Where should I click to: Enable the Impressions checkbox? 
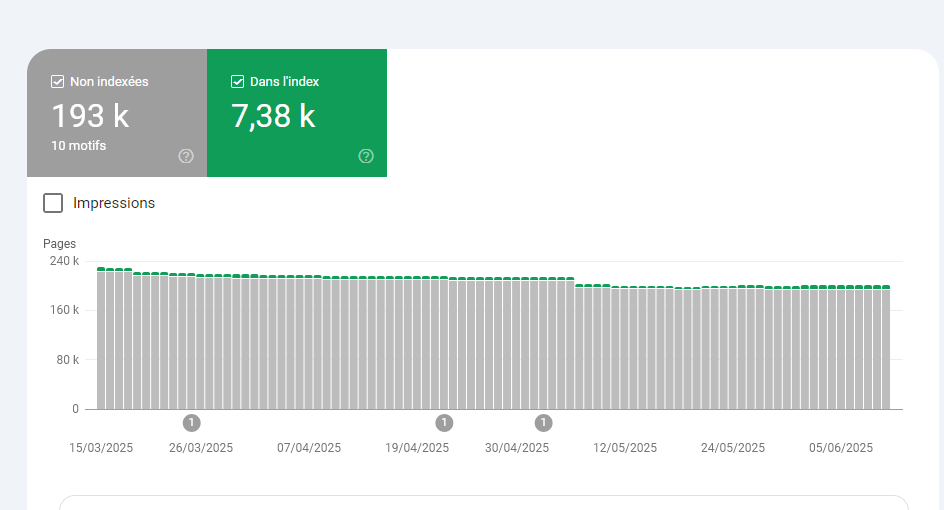pos(53,203)
